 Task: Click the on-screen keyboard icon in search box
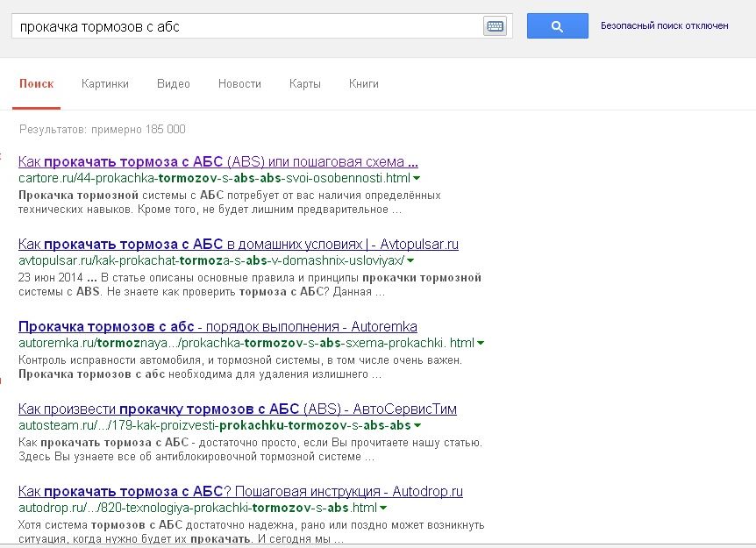(x=495, y=26)
